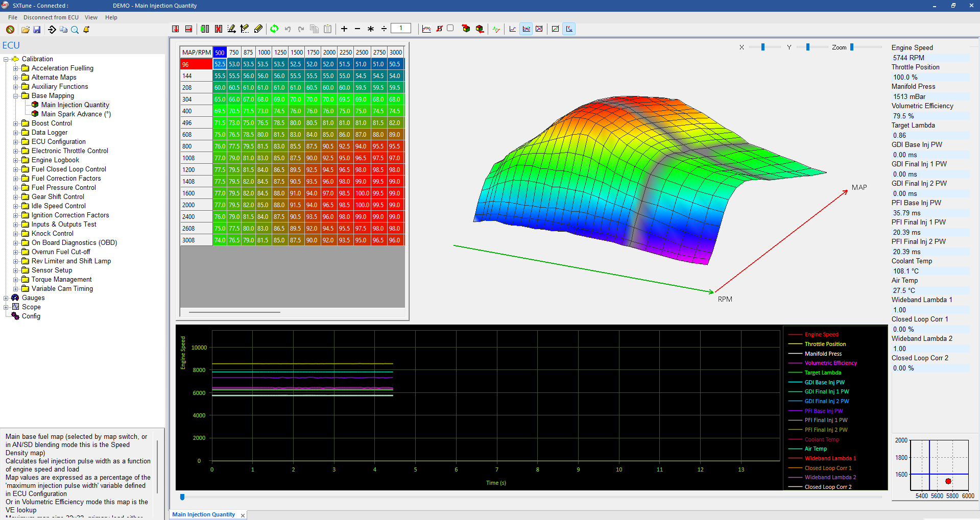Click the green waveform trace icon
The width and height of the screenshot is (980, 520).
496,29
